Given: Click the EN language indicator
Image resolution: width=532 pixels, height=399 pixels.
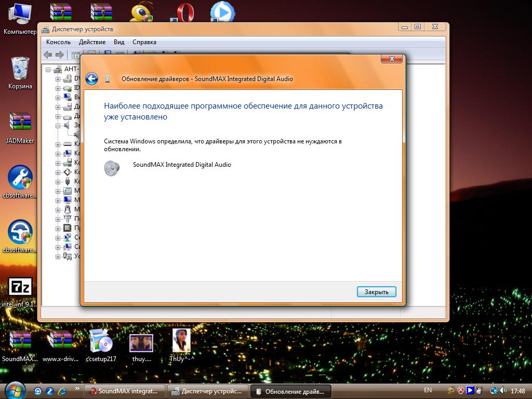Looking at the screenshot, I should (428, 390).
